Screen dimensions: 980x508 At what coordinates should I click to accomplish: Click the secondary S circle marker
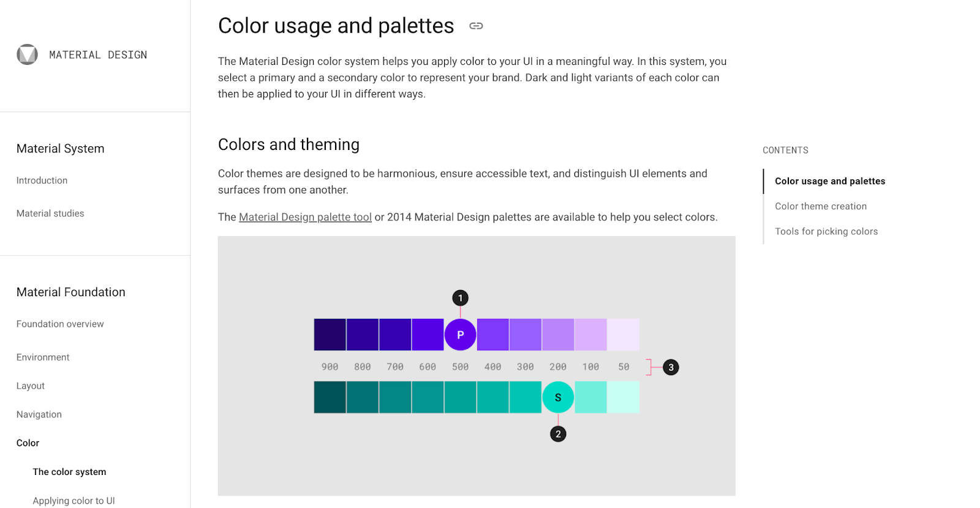[558, 397]
